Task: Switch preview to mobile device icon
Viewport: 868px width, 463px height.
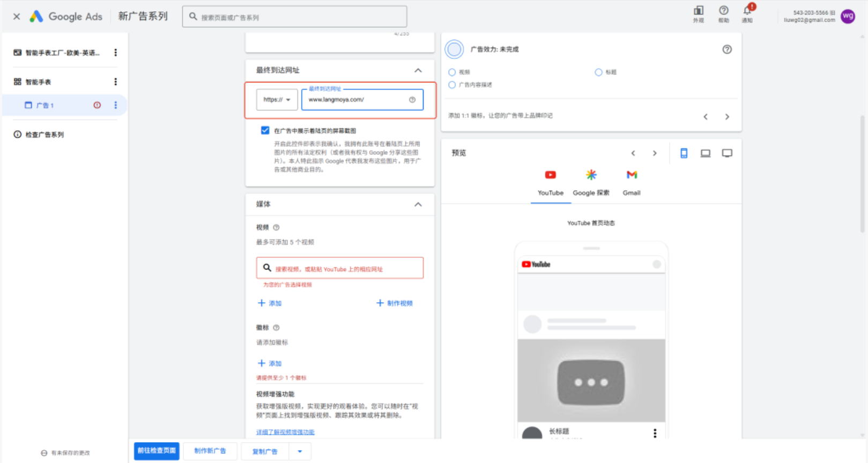Action: tap(684, 153)
